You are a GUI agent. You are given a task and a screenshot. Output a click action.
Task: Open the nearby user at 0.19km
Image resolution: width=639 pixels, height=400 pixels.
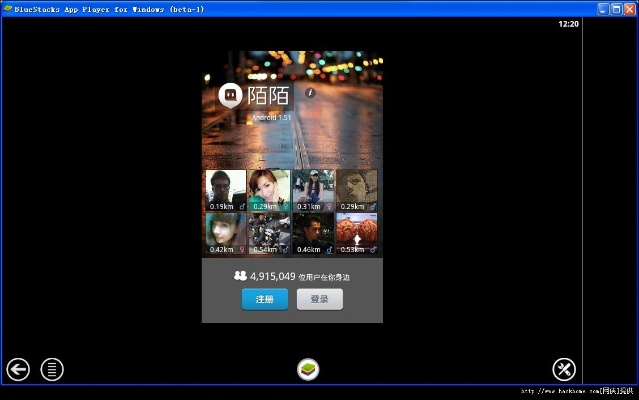point(225,190)
